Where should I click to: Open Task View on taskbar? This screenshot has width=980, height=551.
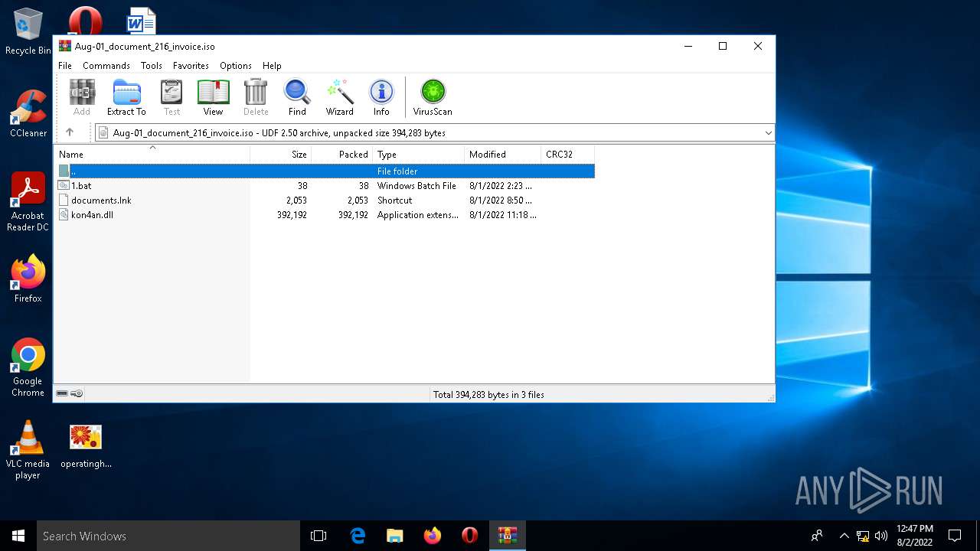click(x=318, y=536)
